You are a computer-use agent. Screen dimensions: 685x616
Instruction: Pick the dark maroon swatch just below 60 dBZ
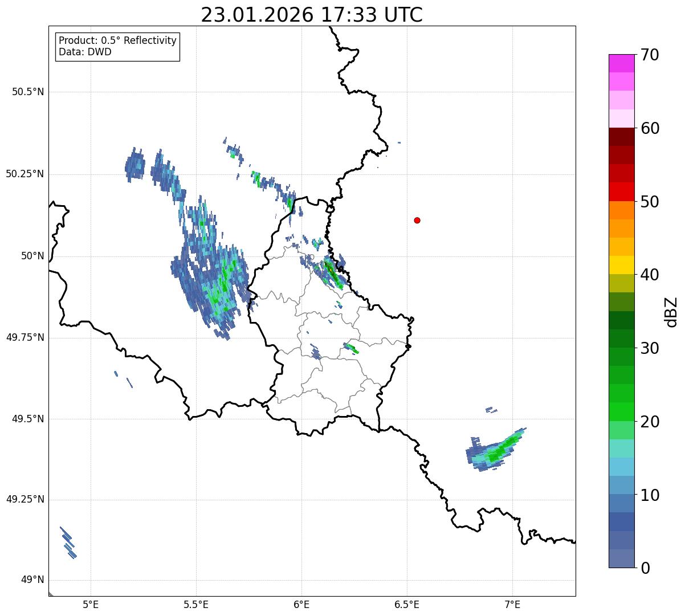pos(621,137)
